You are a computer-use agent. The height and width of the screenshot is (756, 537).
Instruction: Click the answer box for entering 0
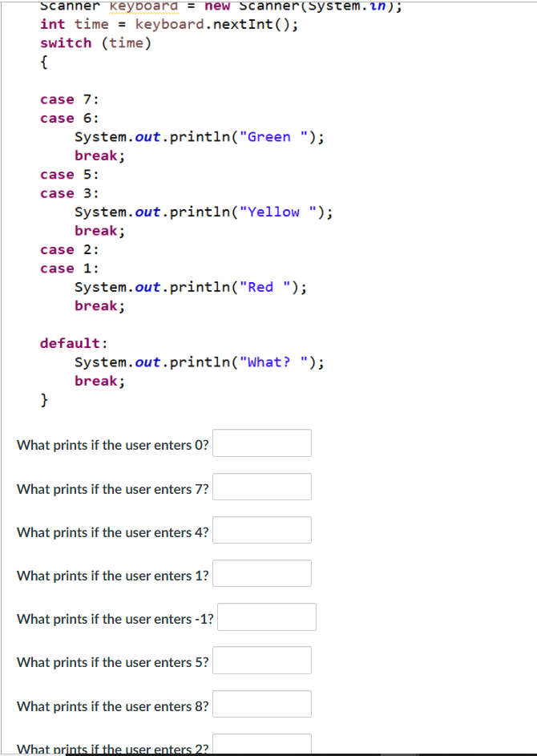[261, 443]
